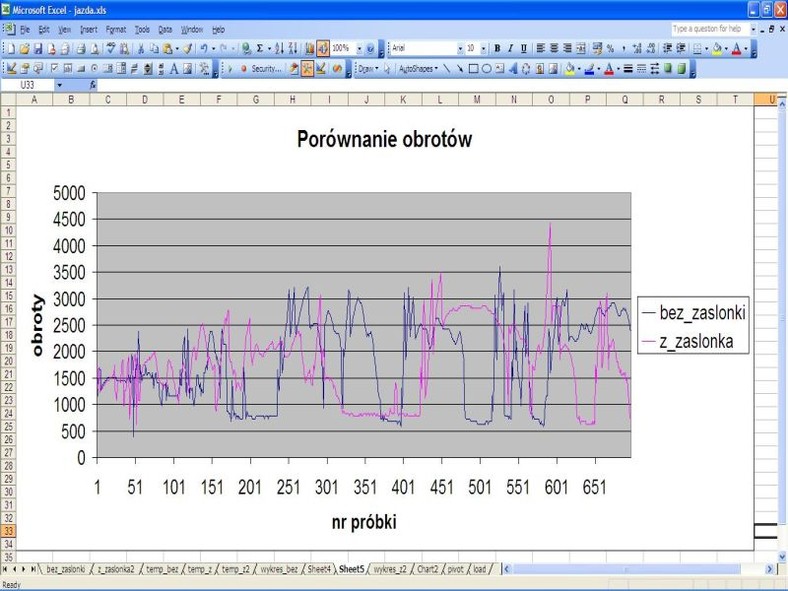Click the Increase Decimal icon
Screen dimensions: 788x591
tap(637, 48)
